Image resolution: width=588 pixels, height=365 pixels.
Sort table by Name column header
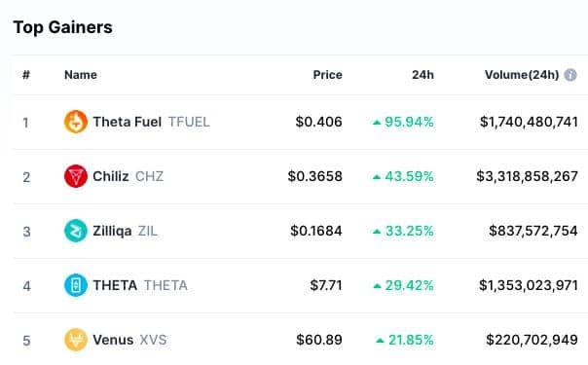(81, 75)
